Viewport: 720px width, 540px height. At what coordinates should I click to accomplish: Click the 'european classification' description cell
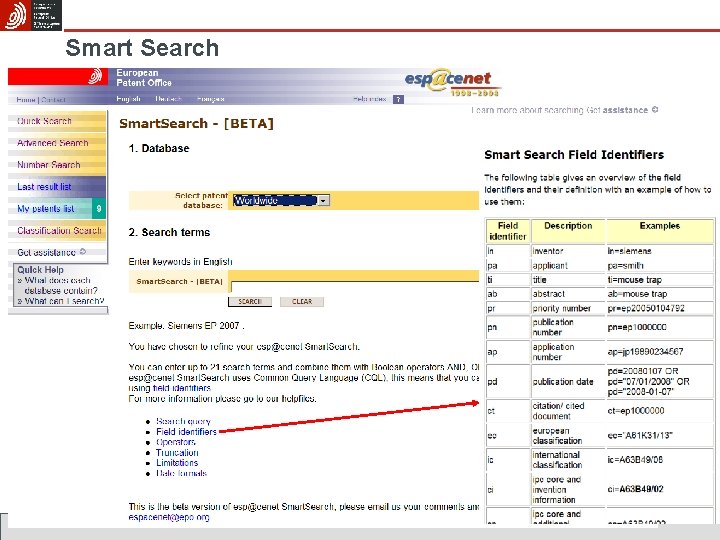click(x=568, y=435)
